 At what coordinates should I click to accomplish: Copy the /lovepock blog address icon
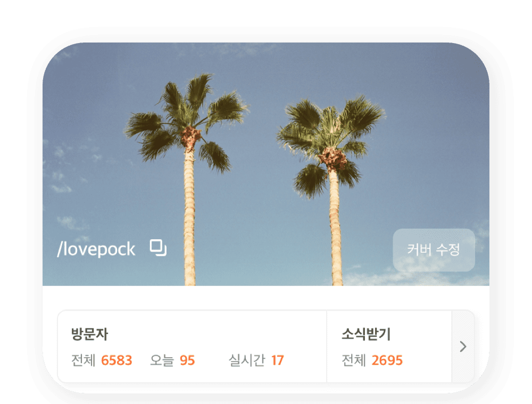click(158, 248)
